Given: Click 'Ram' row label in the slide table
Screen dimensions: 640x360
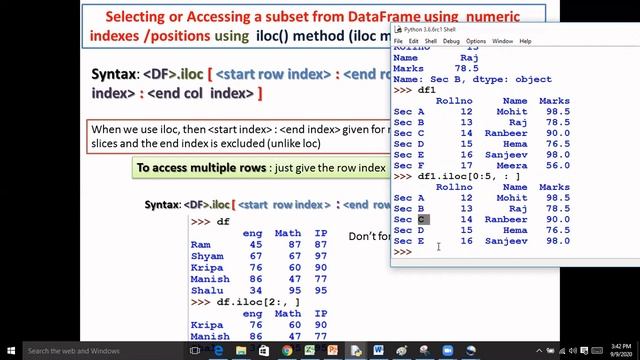Looking at the screenshot, I should point(200,244).
